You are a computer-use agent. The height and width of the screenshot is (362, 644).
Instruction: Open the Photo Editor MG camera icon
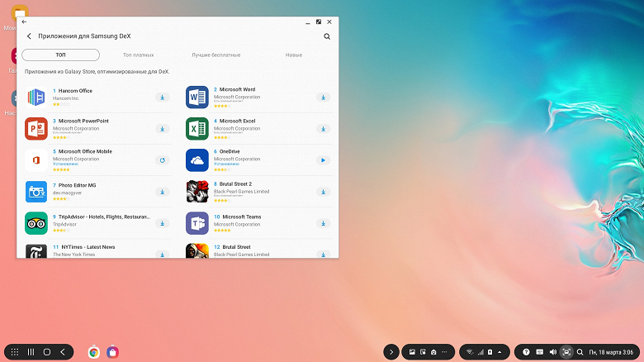click(36, 192)
